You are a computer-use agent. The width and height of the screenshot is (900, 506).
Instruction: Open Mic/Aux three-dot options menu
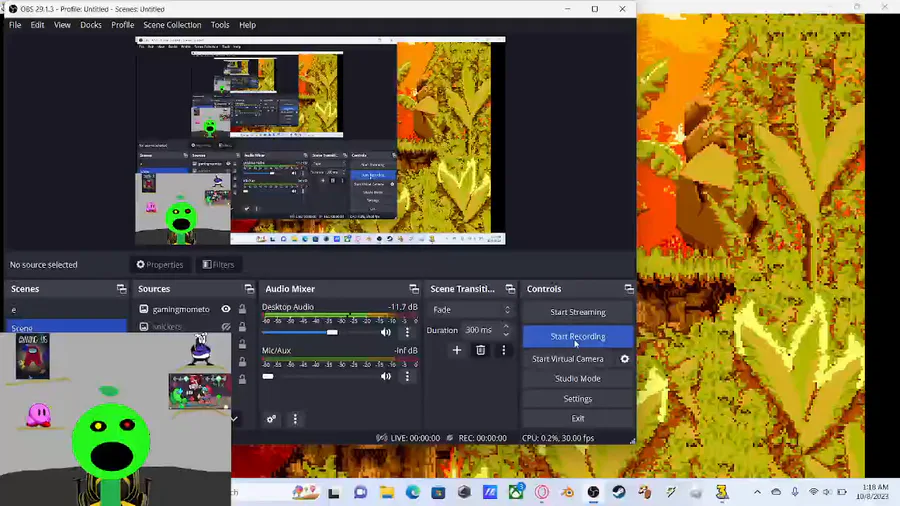coord(408,376)
